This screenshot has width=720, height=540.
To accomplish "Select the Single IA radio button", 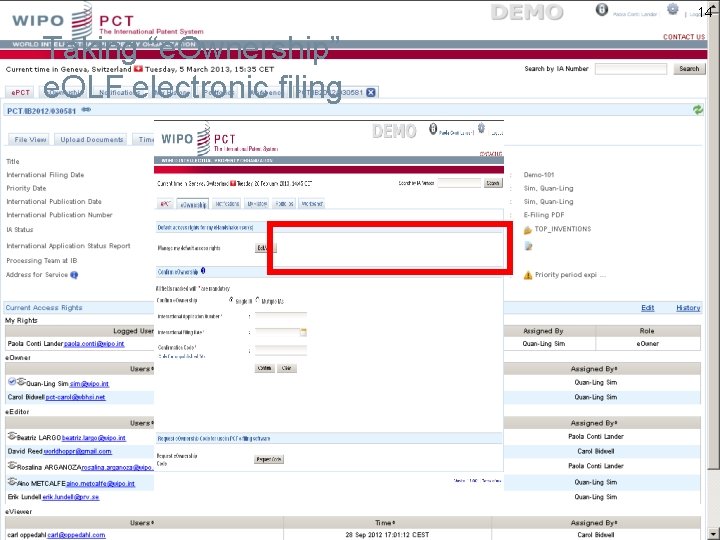I will click(231, 300).
